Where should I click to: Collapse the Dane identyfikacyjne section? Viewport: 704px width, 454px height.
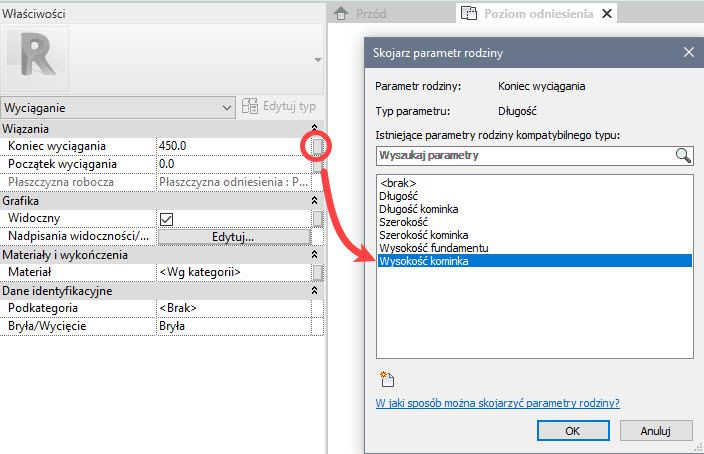coord(316,291)
